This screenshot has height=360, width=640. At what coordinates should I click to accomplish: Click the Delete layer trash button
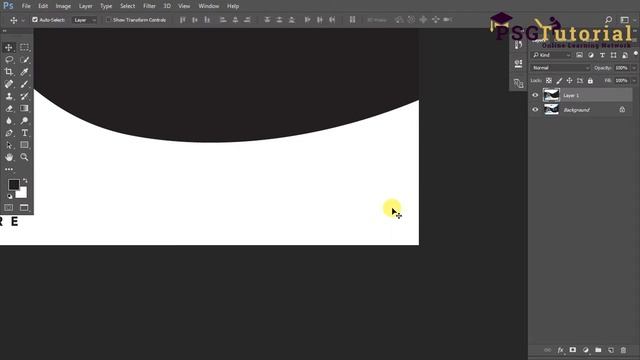623,350
